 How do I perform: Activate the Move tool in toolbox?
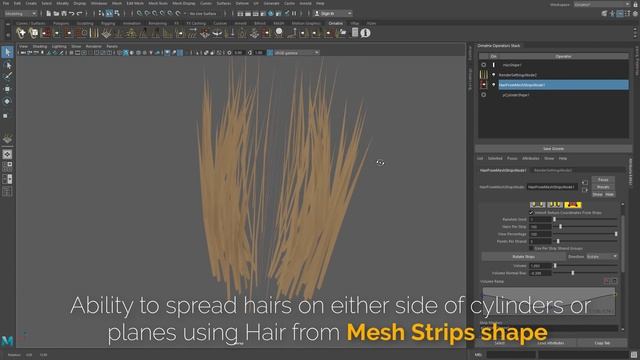click(x=7, y=89)
